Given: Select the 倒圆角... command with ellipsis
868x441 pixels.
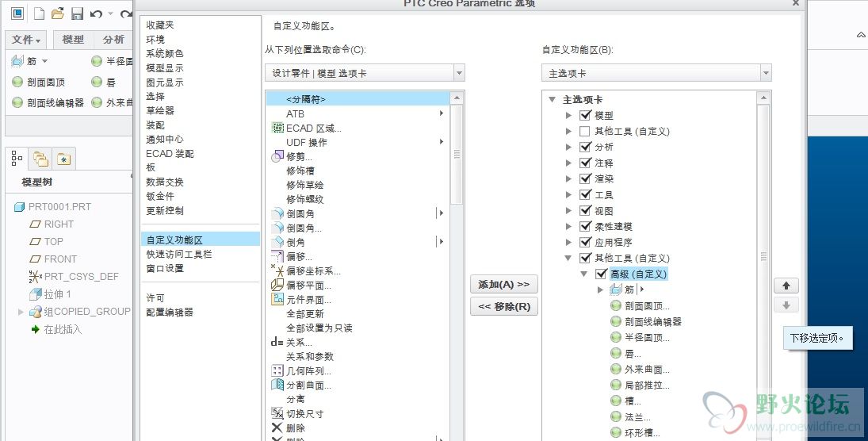Looking at the screenshot, I should coord(296,228).
